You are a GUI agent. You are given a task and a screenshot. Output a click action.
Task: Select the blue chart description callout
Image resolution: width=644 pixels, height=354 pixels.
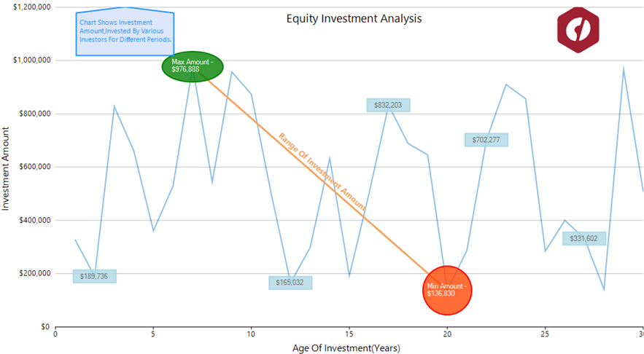pyautogui.click(x=125, y=34)
